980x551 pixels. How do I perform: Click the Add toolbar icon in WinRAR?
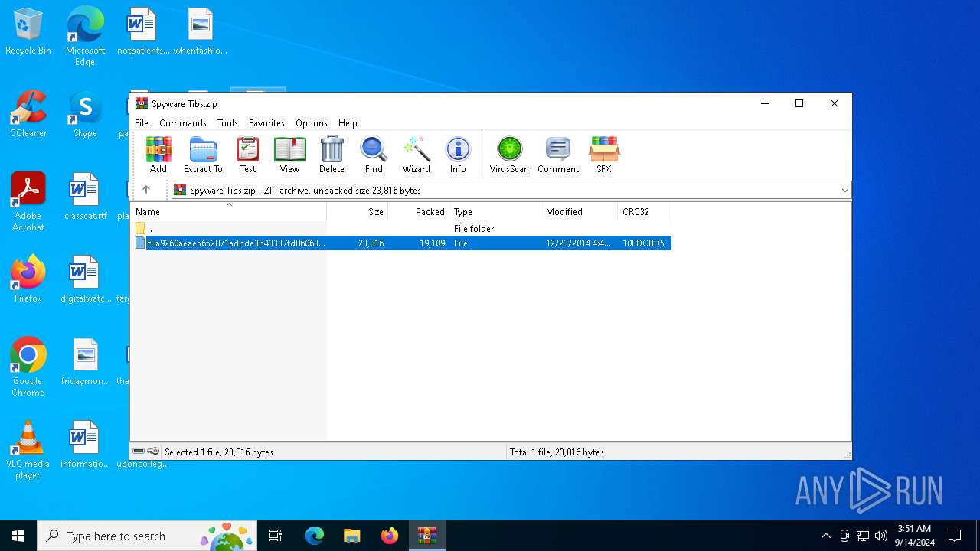click(158, 155)
